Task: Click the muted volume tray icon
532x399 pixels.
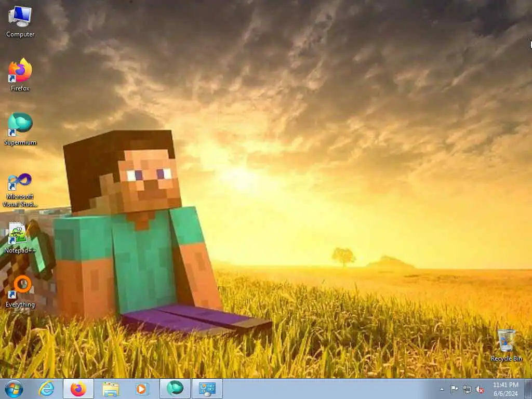Action: tap(480, 390)
